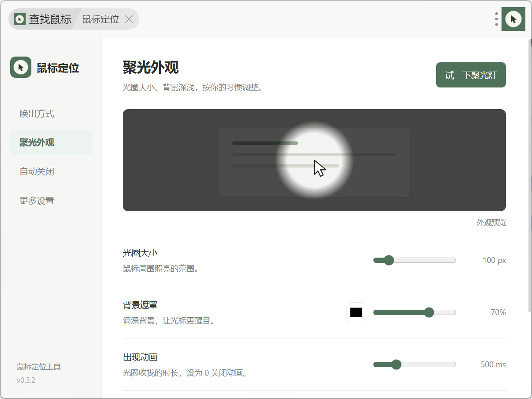Click the 鼠标定位工具 footer label
532x399 pixels.
(x=39, y=367)
